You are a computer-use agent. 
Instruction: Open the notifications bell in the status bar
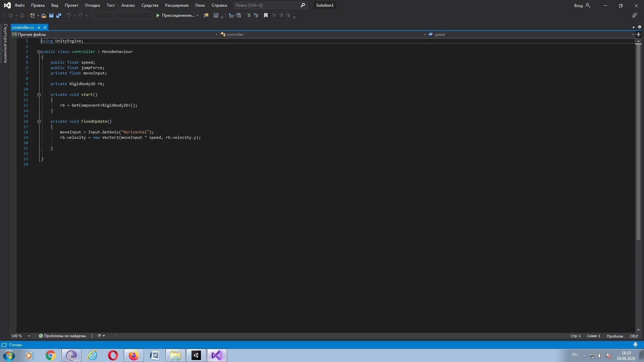[x=635, y=345]
